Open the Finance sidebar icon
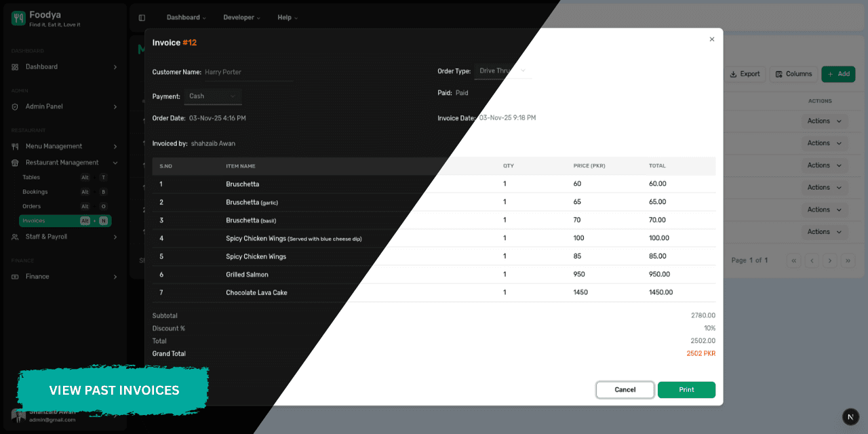 [15, 277]
